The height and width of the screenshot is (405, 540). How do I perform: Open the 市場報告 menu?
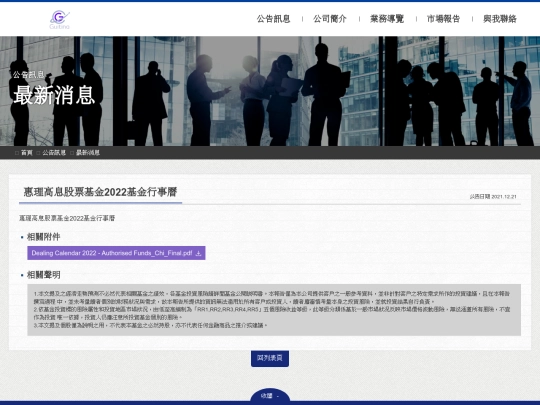click(x=444, y=19)
